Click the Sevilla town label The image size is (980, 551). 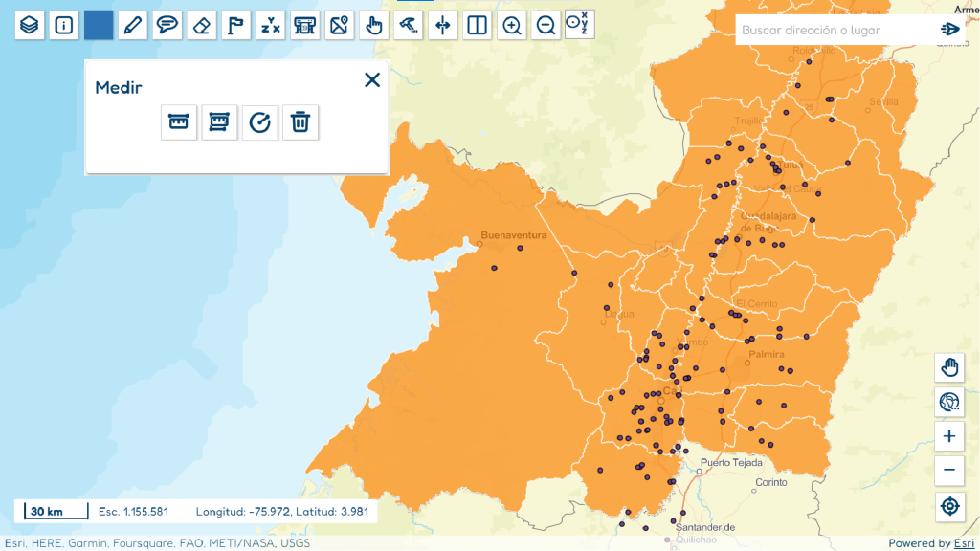coord(883,101)
